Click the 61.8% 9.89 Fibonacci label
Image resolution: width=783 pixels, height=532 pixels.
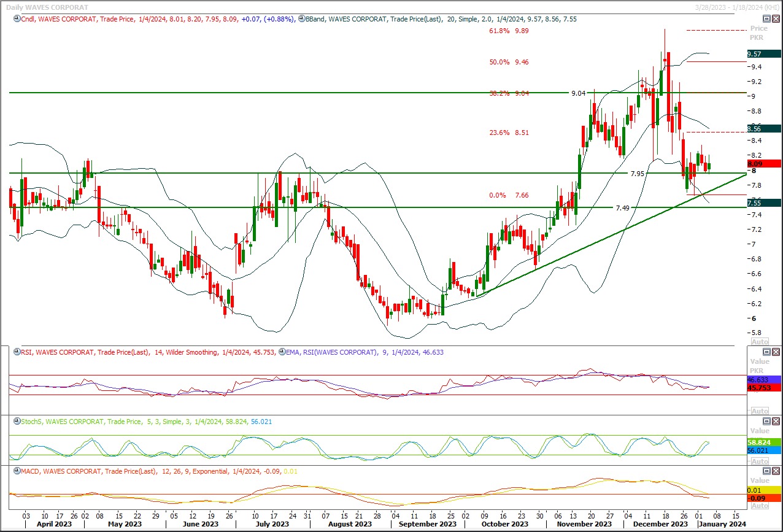[509, 31]
